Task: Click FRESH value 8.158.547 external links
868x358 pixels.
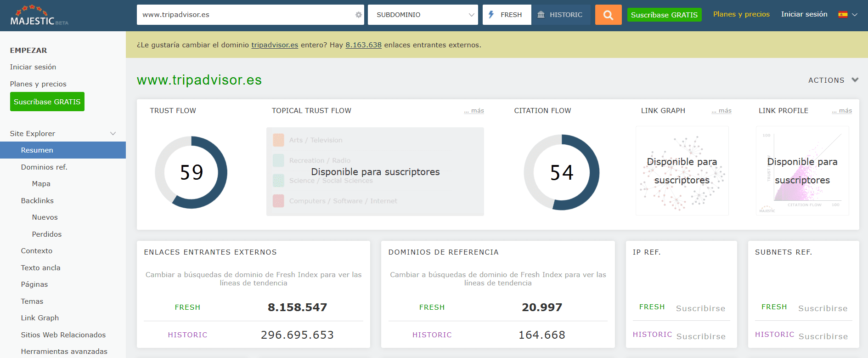Action: (x=298, y=307)
